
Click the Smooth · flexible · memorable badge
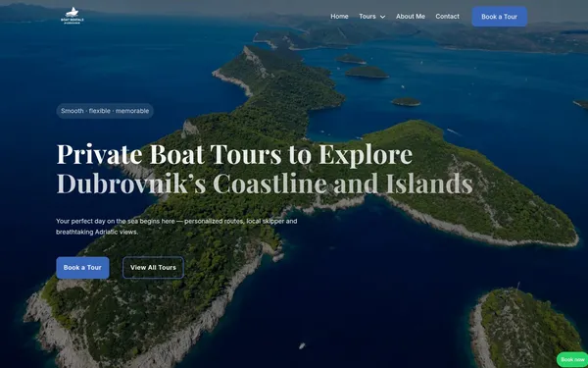pos(105,111)
